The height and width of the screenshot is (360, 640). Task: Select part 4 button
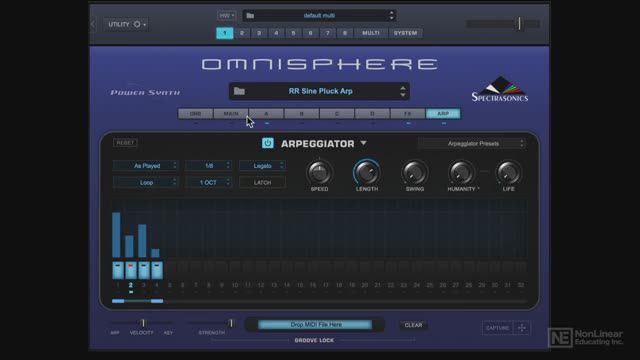[x=276, y=33]
